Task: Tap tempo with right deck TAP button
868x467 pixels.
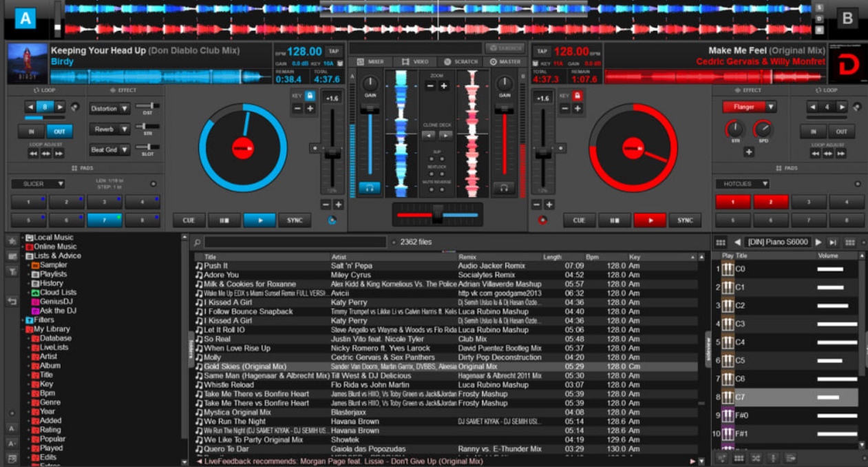Action: (x=542, y=52)
